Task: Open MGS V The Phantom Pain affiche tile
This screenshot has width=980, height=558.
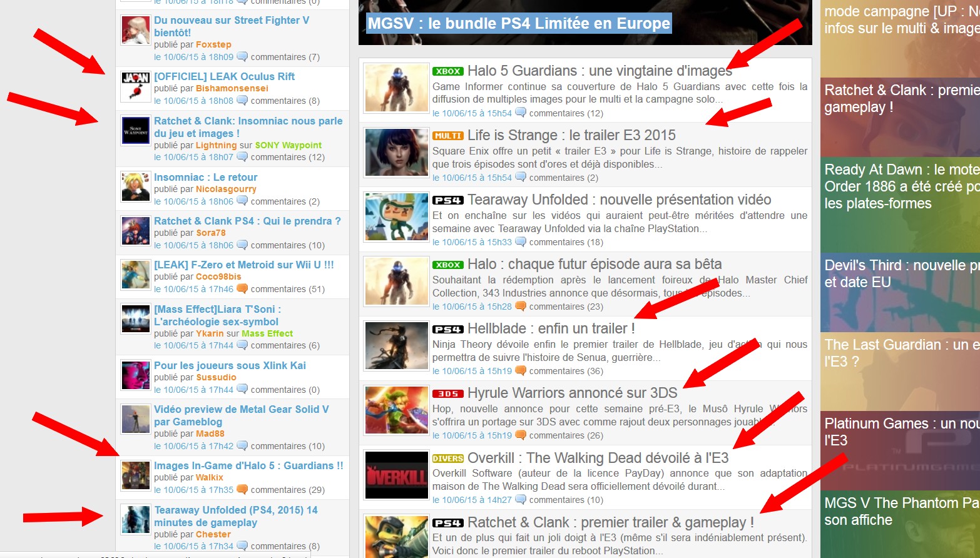Action: coord(900,524)
